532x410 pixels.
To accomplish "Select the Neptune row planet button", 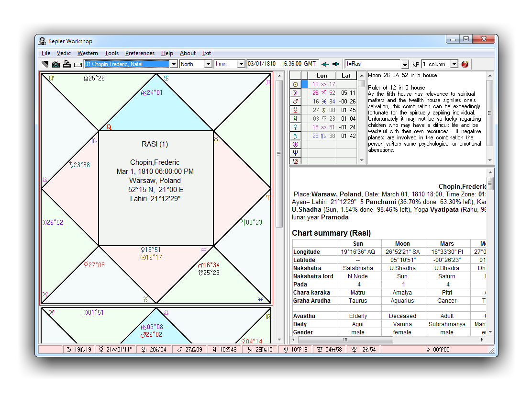I will coord(296,153).
